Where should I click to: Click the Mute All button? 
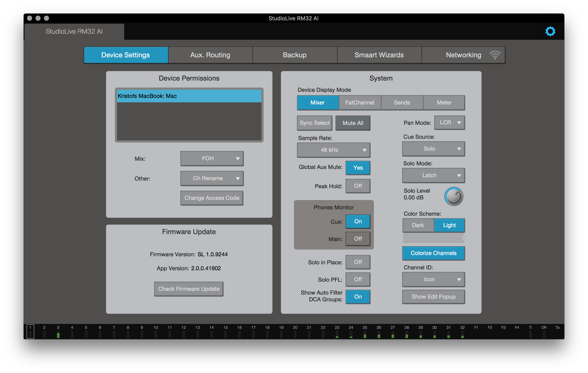pyautogui.click(x=353, y=123)
